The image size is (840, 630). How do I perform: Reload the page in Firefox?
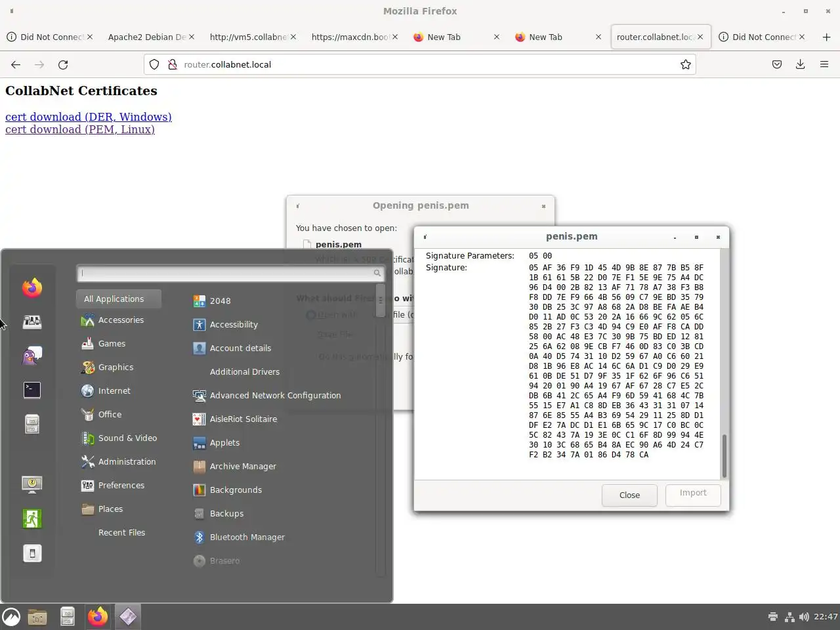click(63, 64)
